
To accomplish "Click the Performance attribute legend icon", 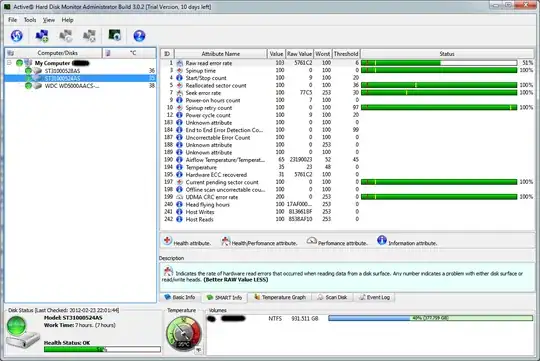I will click(312, 240).
